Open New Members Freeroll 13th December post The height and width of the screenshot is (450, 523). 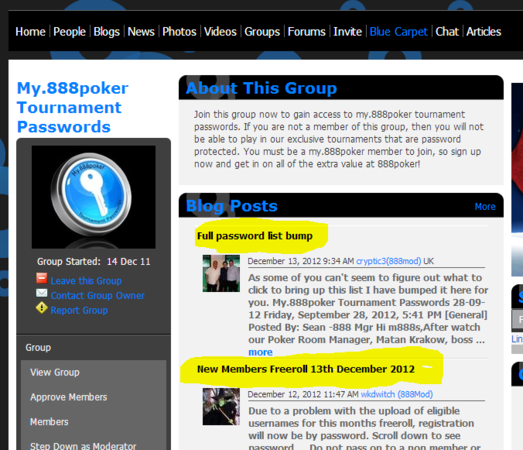(x=306, y=369)
